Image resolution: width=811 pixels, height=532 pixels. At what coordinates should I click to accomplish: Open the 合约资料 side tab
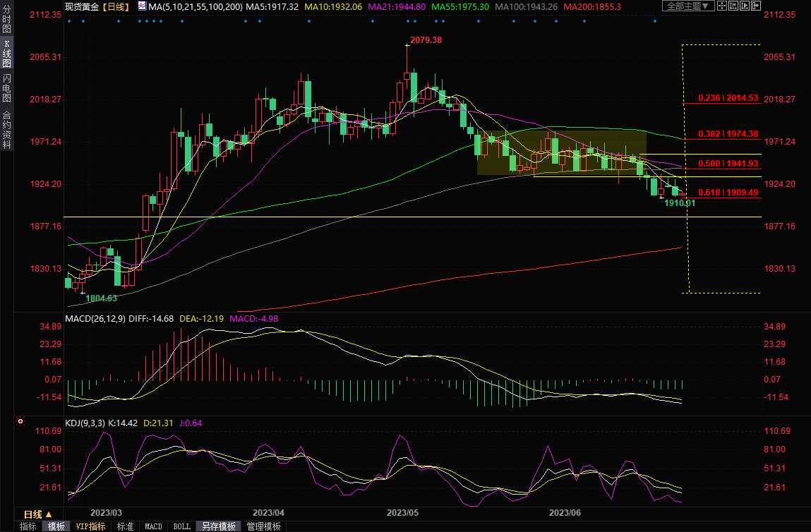pyautogui.click(x=6, y=129)
